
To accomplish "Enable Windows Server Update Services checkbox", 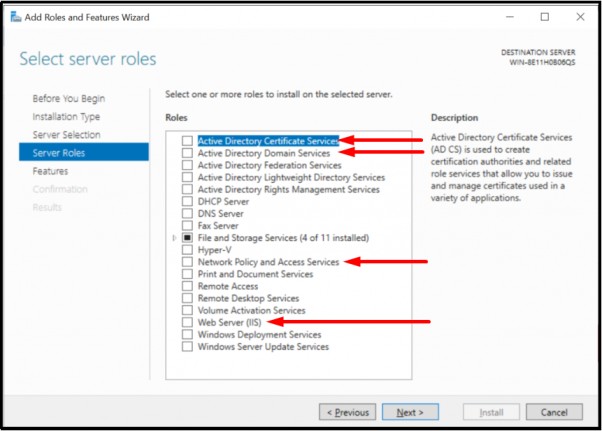I will 187,347.
